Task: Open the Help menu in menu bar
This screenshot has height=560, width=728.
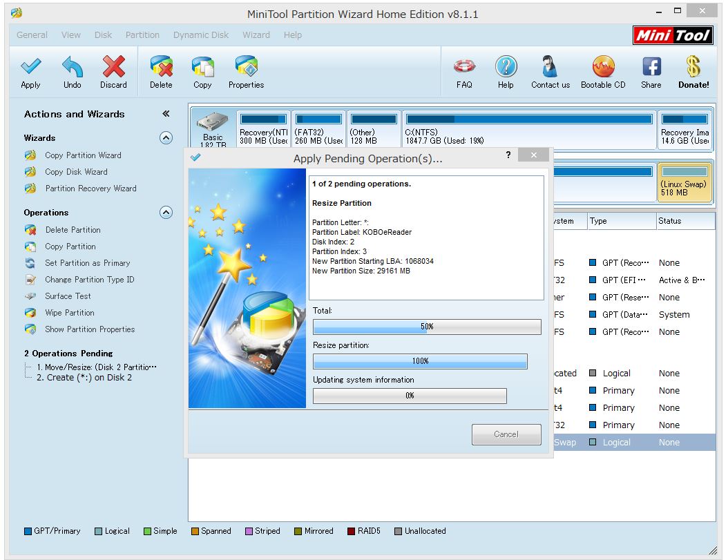Action: (x=293, y=35)
